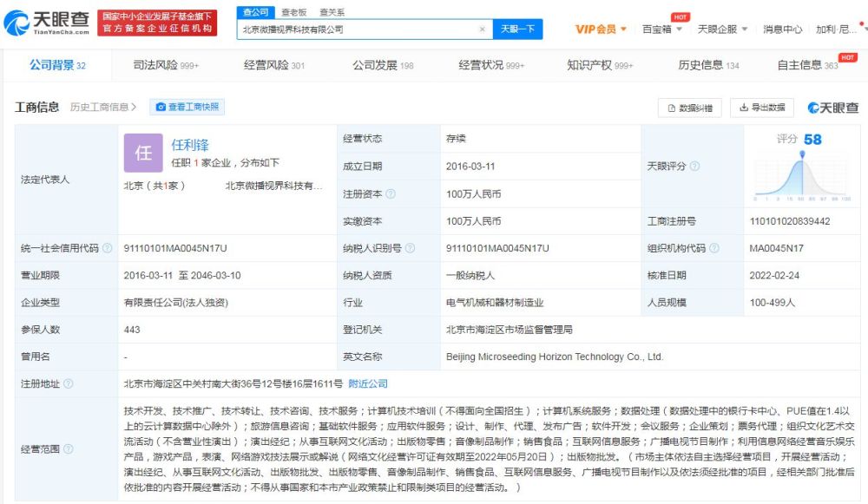Open the 司法风险 tab

[x=166, y=65]
